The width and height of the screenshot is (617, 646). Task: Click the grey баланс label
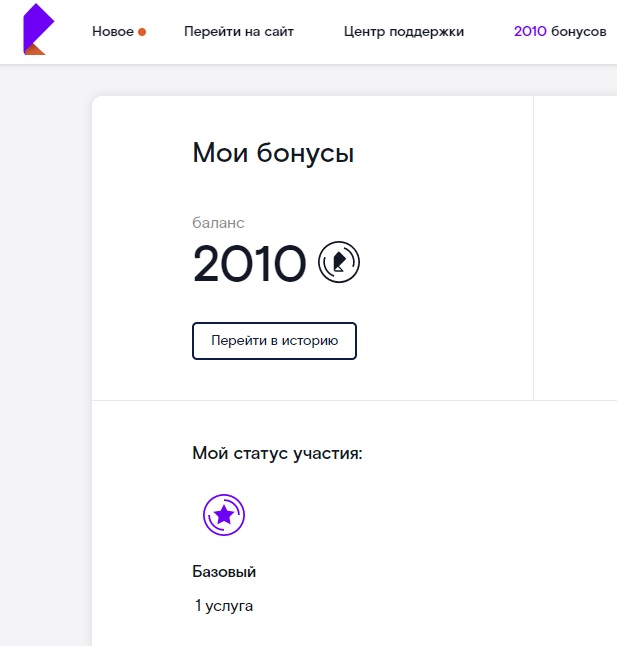[218, 223]
